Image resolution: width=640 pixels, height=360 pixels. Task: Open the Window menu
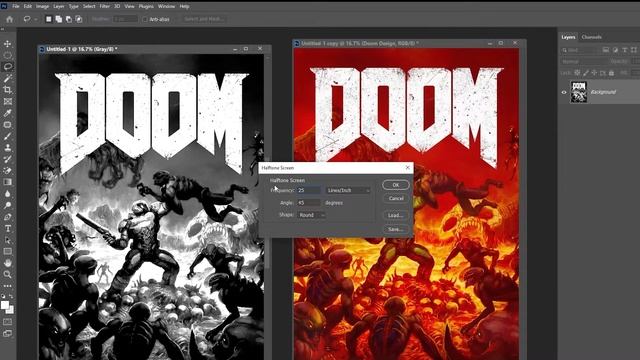pyautogui.click(x=166, y=7)
